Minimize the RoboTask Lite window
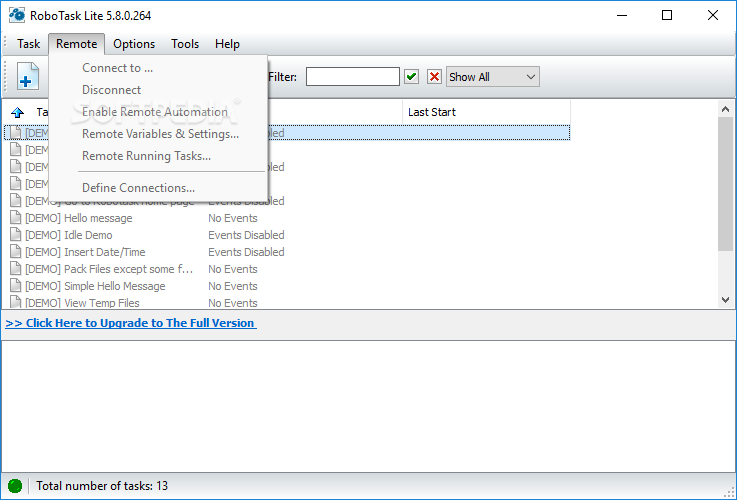This screenshot has width=737, height=500. pyautogui.click(x=622, y=15)
